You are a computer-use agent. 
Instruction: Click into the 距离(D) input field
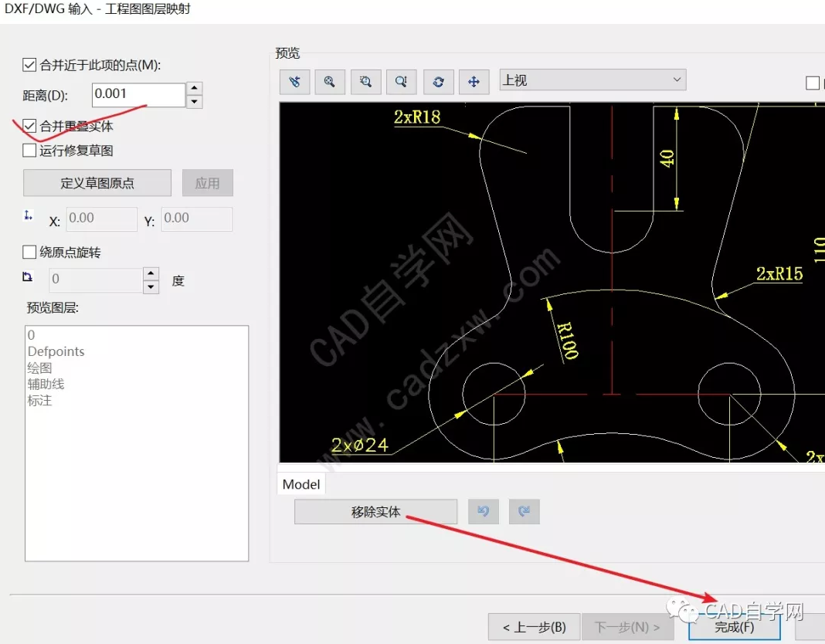pyautogui.click(x=137, y=95)
